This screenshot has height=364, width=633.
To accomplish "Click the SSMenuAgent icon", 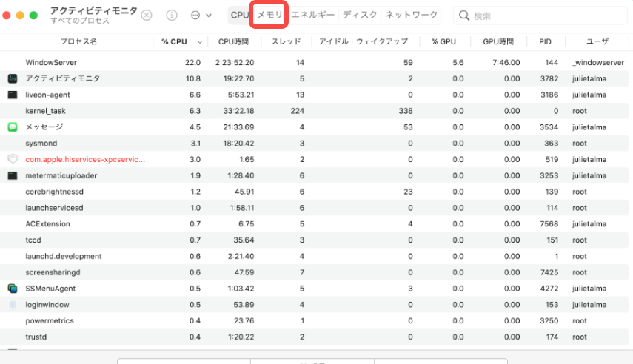I will click(x=13, y=289).
